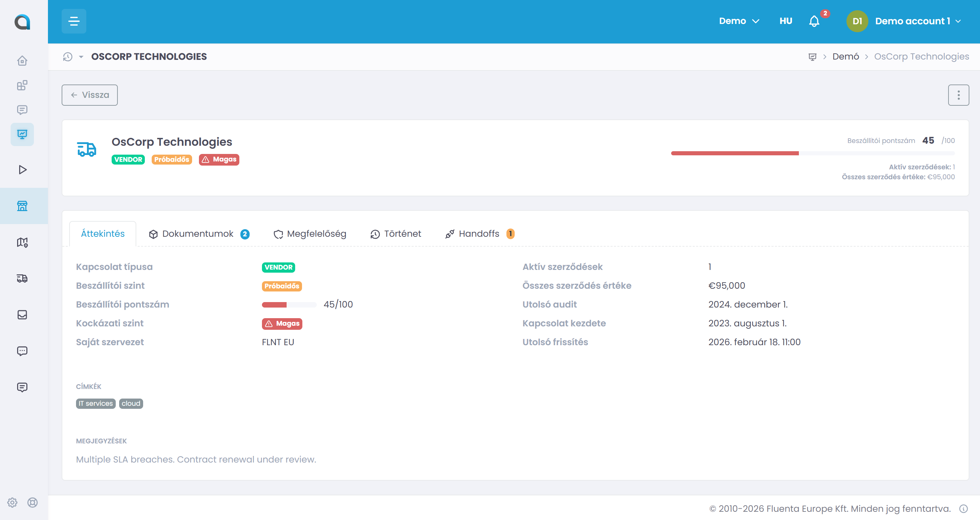The height and width of the screenshot is (520, 980).
Task: Click the Magas risk badge under company name
Action: (219, 159)
